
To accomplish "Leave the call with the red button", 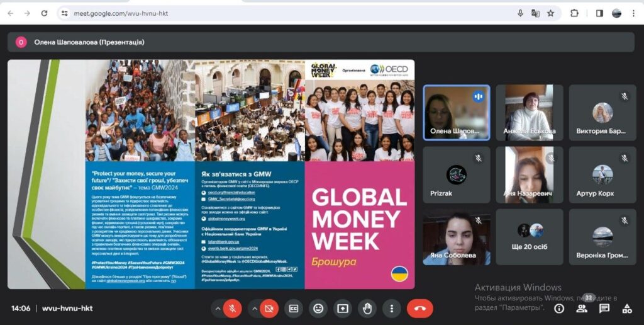I will (419, 309).
